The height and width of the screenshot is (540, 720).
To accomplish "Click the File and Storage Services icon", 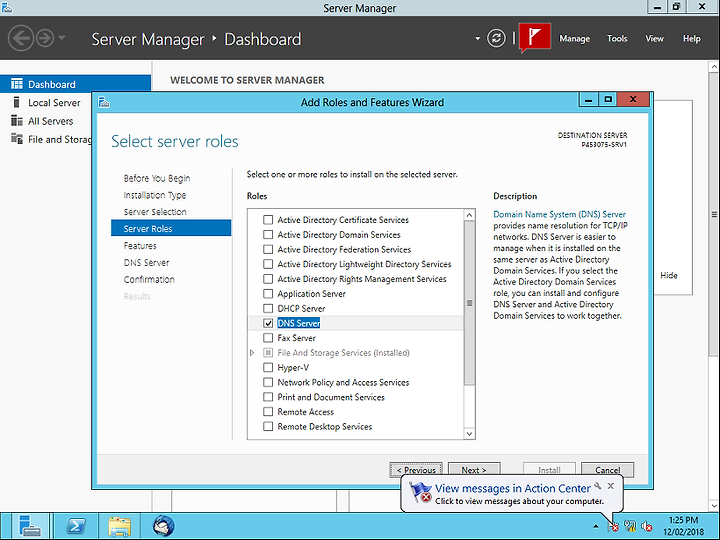I will point(17,139).
